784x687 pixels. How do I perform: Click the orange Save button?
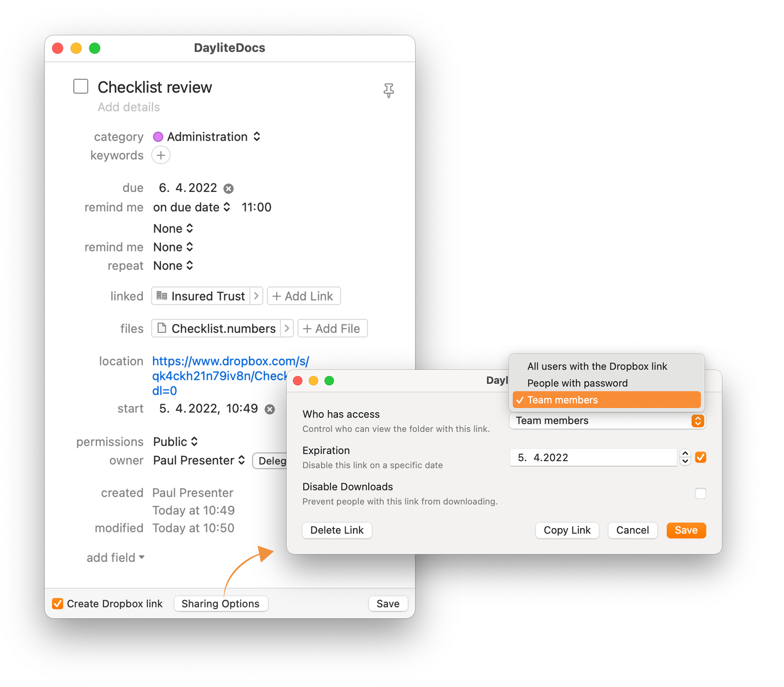coord(686,530)
